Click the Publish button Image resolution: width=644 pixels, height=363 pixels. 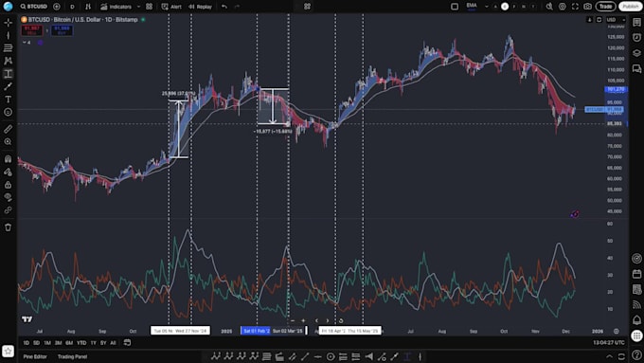(631, 7)
